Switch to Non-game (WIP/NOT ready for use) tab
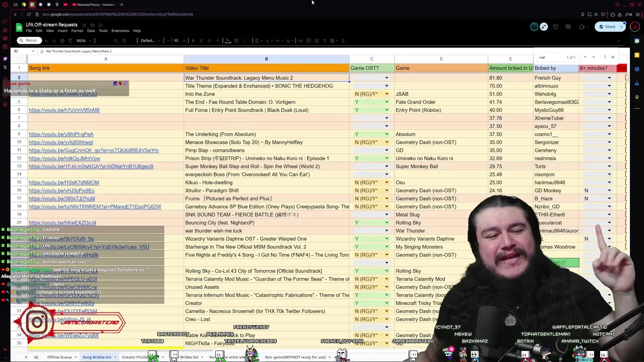The height and width of the screenshot is (362, 644). coord(295,357)
